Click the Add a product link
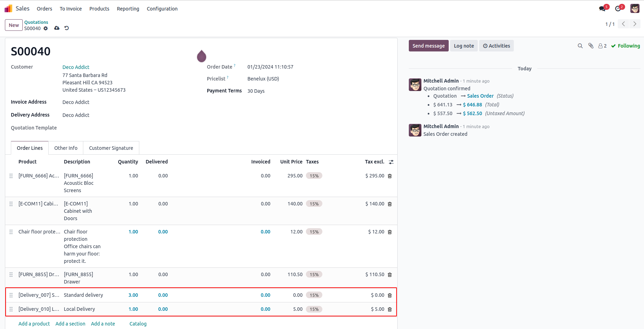Image resolution: width=644 pixels, height=329 pixels. 34,324
